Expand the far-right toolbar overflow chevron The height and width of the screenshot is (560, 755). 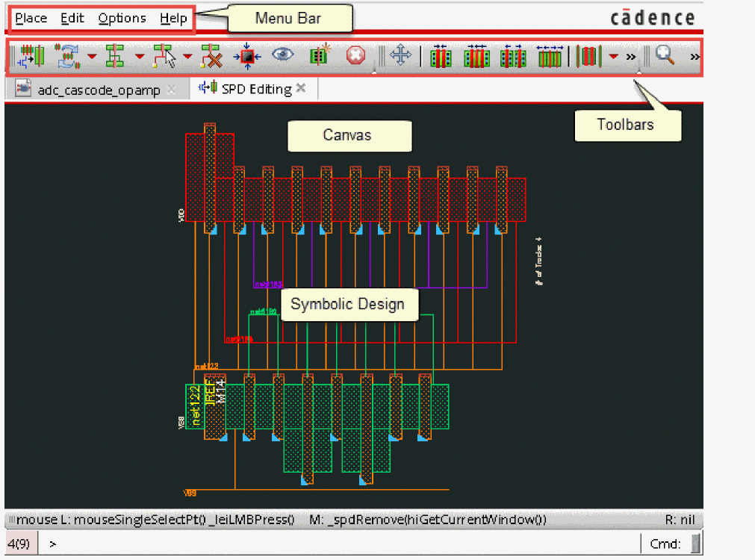(694, 57)
